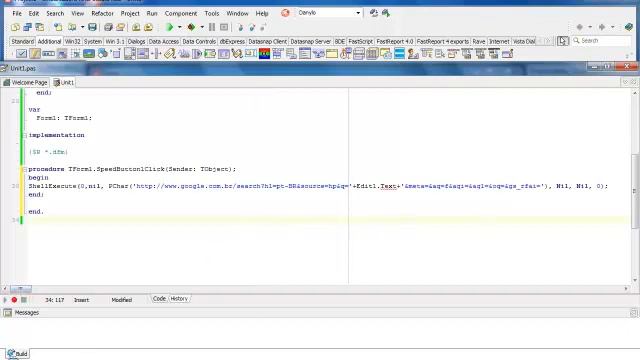Click the Trace Into debug icon
Image resolution: width=640 pixels, height=360 pixels.
[x=240, y=27]
